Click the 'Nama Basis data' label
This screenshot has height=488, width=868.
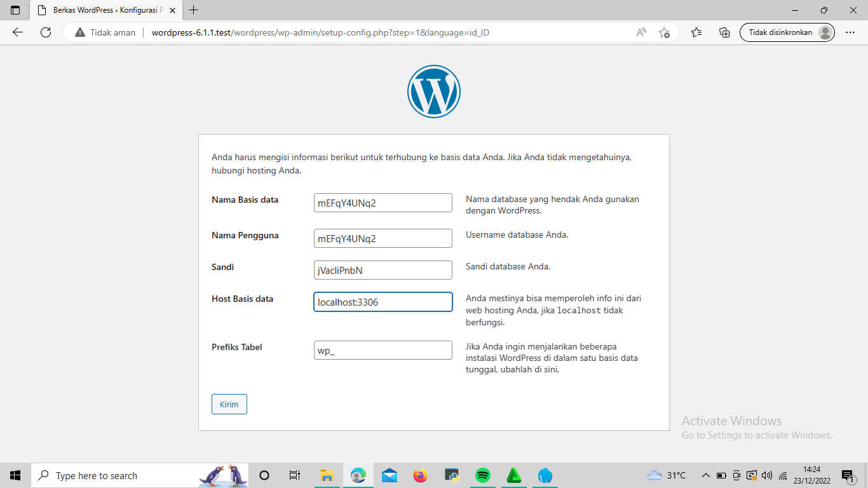(245, 200)
